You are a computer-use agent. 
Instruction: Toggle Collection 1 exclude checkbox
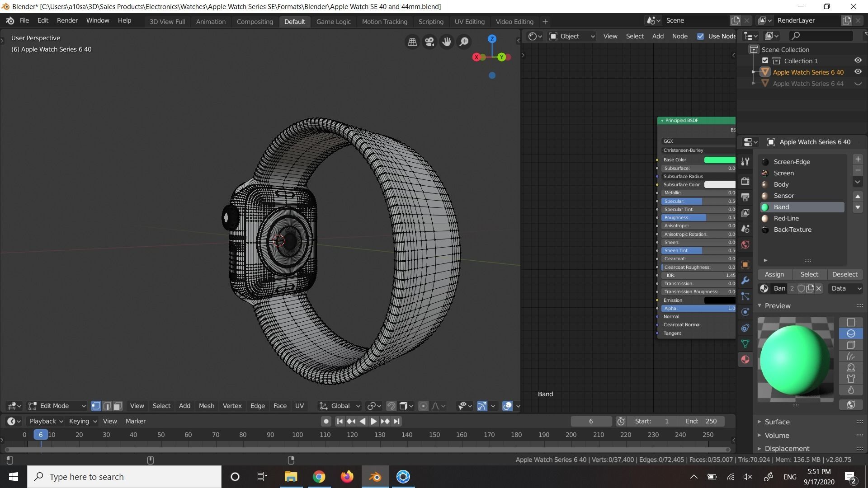click(x=765, y=61)
